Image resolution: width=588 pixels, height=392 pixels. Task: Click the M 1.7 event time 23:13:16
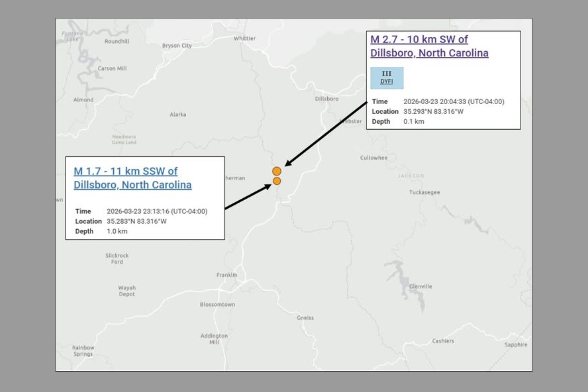click(157, 211)
